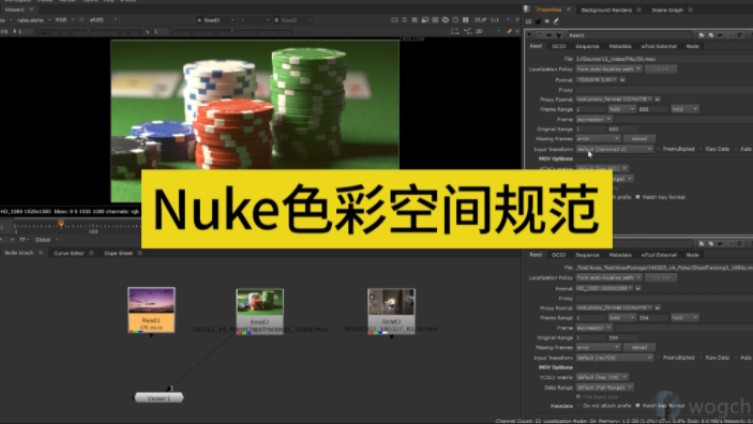Toggle Match key format checkbox in upper panel
This screenshot has height=424, width=753.
(x=638, y=197)
